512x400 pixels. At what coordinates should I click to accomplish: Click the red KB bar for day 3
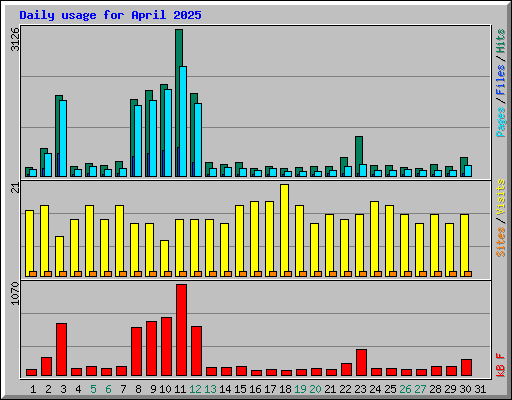coord(61,349)
